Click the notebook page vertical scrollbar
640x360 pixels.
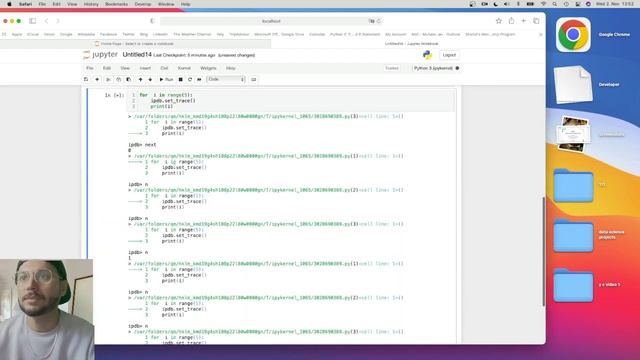point(543,251)
